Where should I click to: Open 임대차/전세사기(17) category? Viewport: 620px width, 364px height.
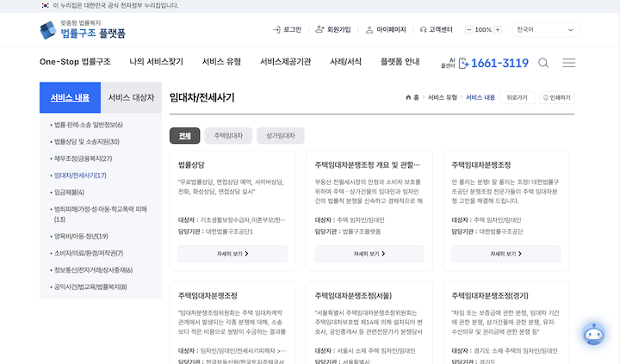(x=80, y=176)
